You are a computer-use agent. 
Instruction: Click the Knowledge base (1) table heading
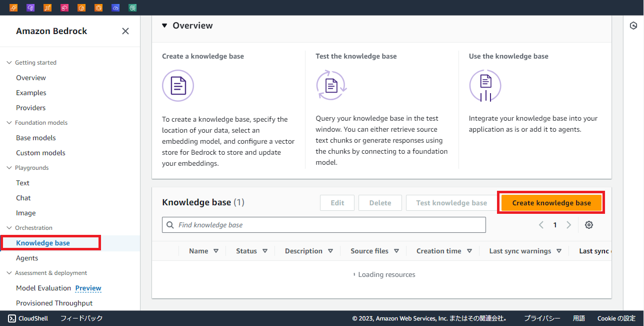pyautogui.click(x=203, y=202)
